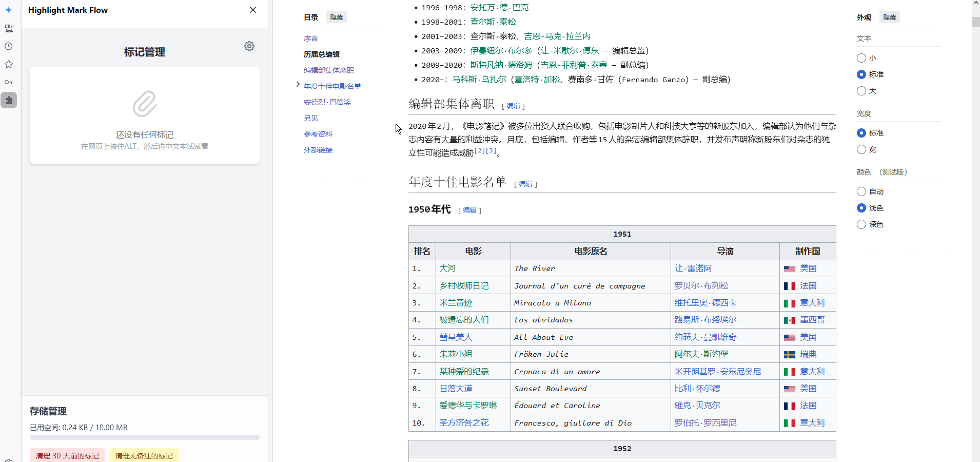The image size is (980, 462).
Task: Open the Bookmarks star icon
Action: pos(9,64)
